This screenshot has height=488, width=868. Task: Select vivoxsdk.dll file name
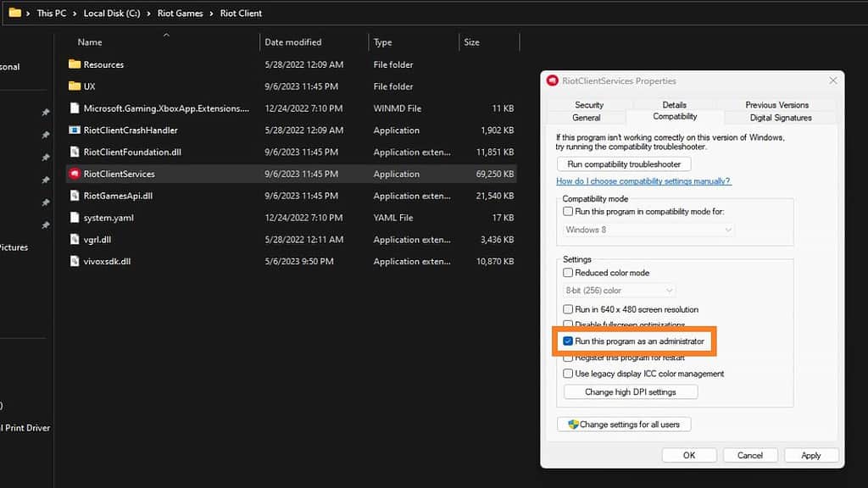click(107, 262)
